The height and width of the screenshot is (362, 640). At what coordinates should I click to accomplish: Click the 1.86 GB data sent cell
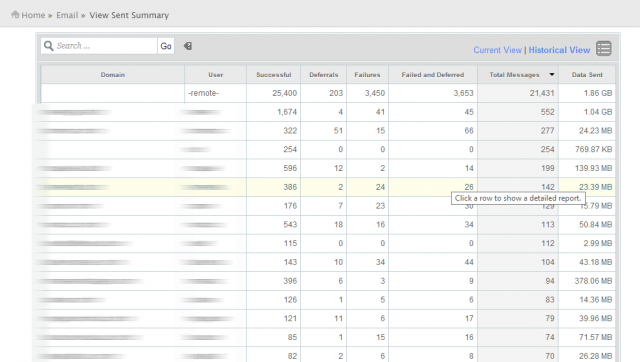pos(587,93)
